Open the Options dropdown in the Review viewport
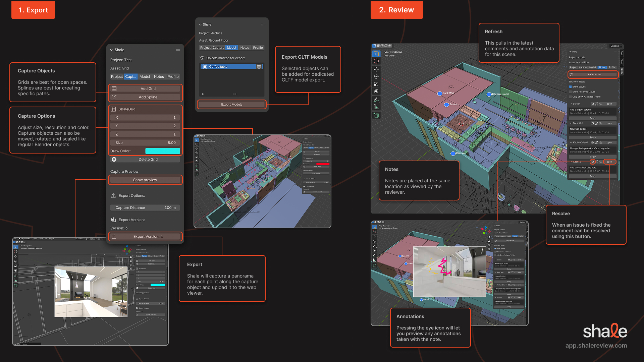Screen dimensions: 644x362 click(616, 46)
